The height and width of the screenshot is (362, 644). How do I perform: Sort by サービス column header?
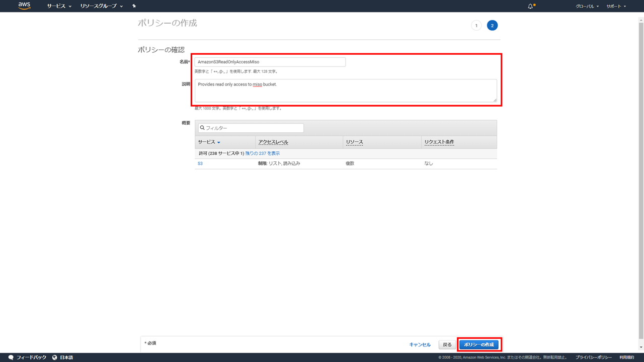coord(209,142)
